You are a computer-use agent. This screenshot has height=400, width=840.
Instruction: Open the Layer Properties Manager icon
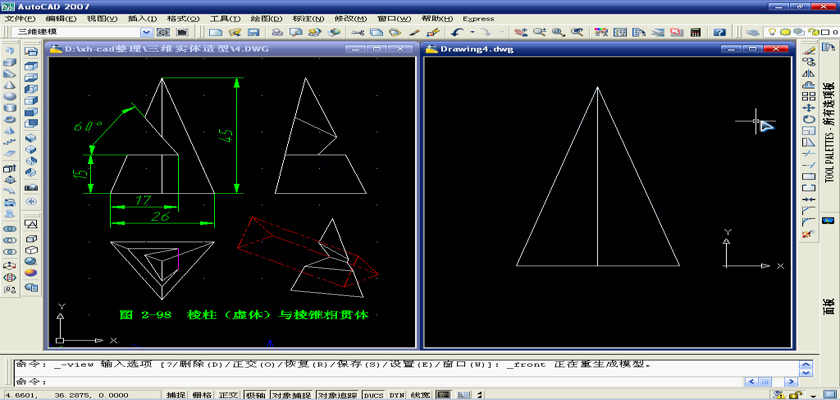click(753, 32)
